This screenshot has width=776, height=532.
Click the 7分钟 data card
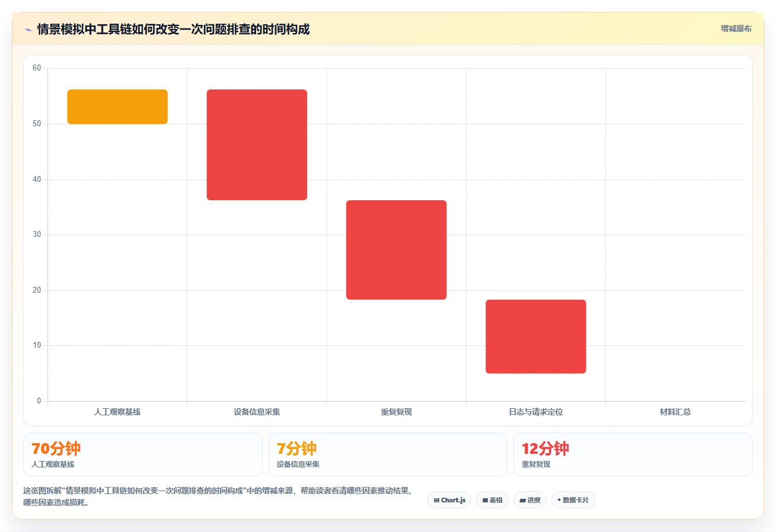pos(388,454)
